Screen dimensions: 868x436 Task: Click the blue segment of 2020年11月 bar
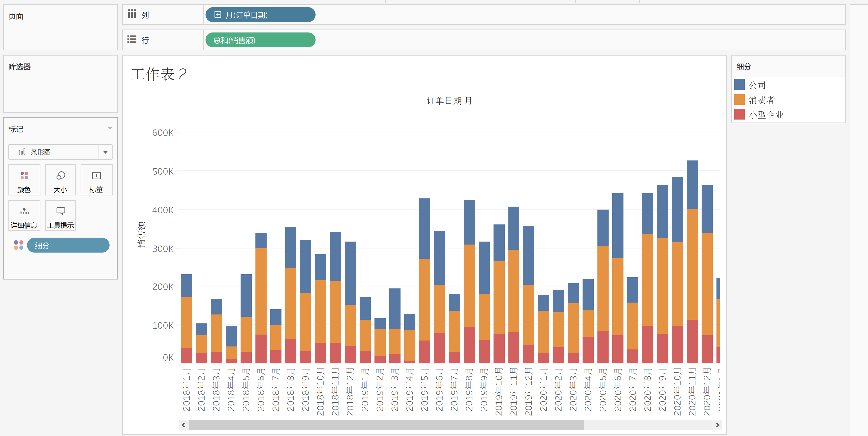click(x=692, y=185)
